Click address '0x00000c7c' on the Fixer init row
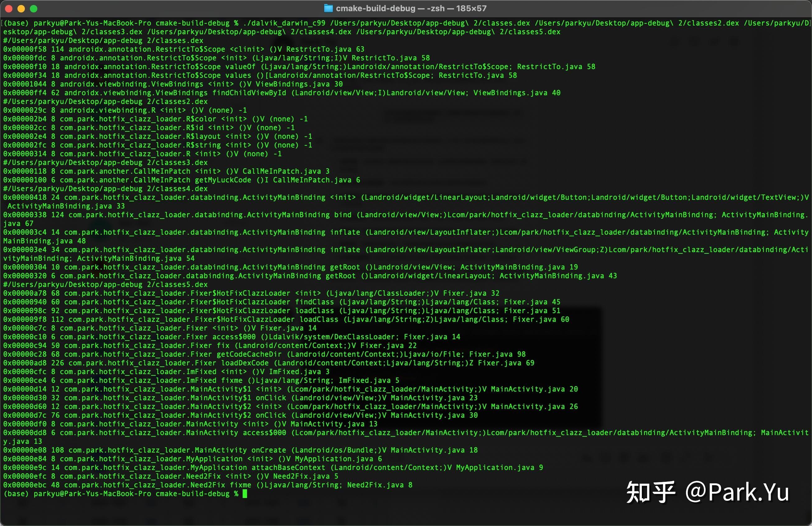The image size is (812, 526). click(25, 328)
